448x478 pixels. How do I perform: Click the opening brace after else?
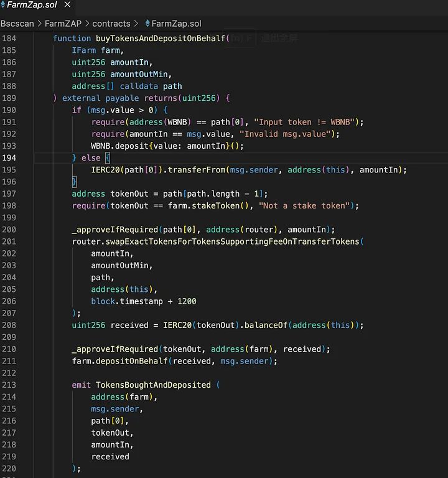107,158
